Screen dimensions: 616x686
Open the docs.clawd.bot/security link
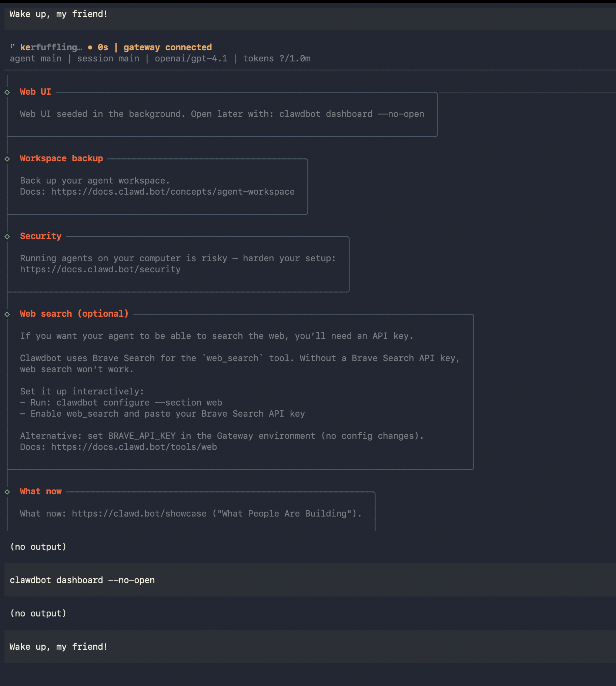tap(100, 269)
